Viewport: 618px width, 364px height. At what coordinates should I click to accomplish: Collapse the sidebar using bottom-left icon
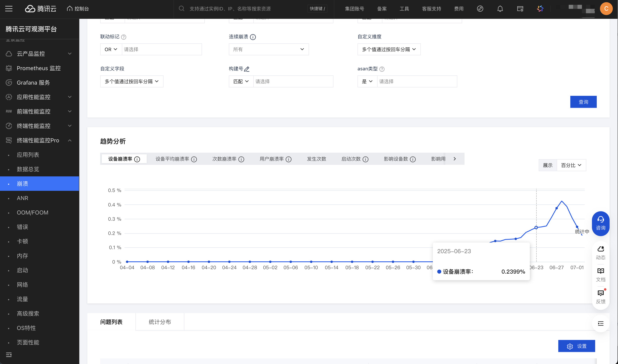(9, 355)
